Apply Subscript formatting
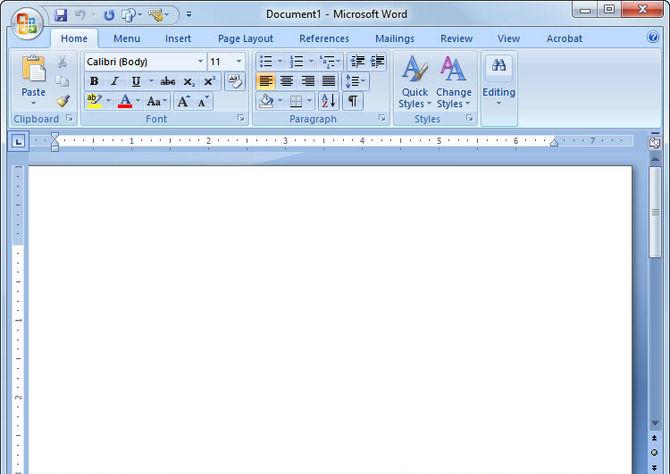The image size is (670, 474). click(189, 81)
